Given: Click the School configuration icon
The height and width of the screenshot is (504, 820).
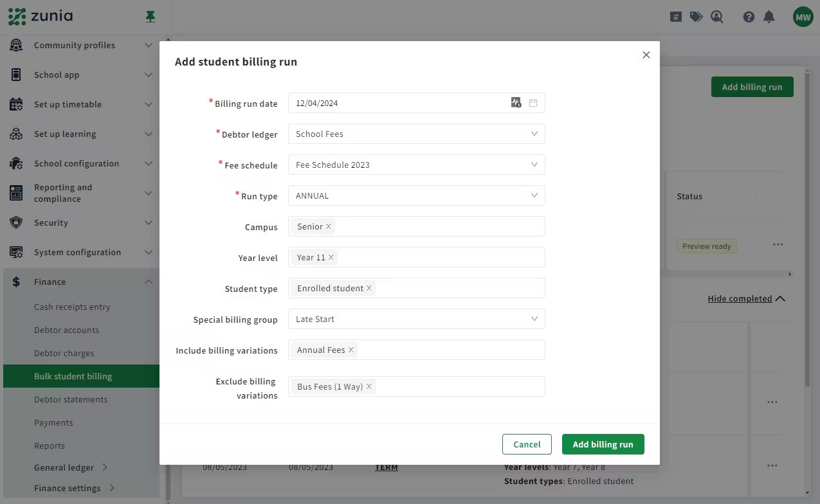Looking at the screenshot, I should 16,163.
